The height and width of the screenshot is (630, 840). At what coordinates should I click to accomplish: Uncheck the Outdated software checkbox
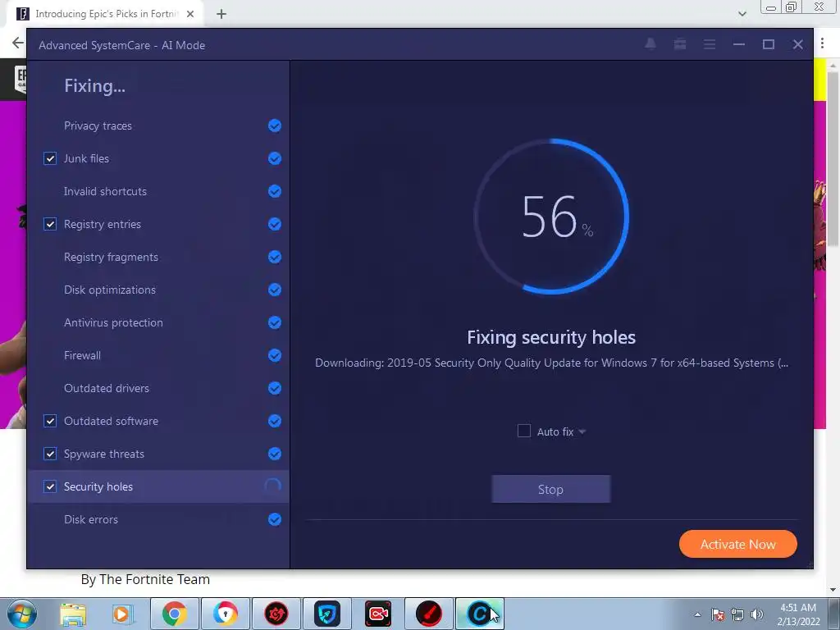coord(50,421)
